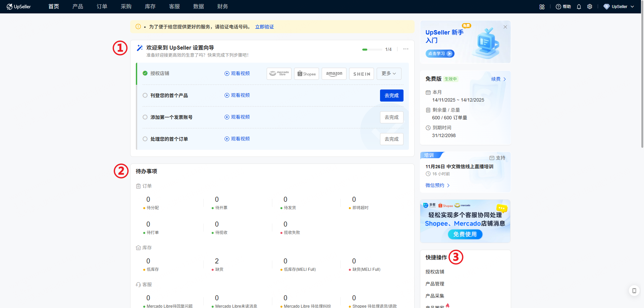Click the help question mark icon
Screen dimensions: 644x308
point(558,7)
